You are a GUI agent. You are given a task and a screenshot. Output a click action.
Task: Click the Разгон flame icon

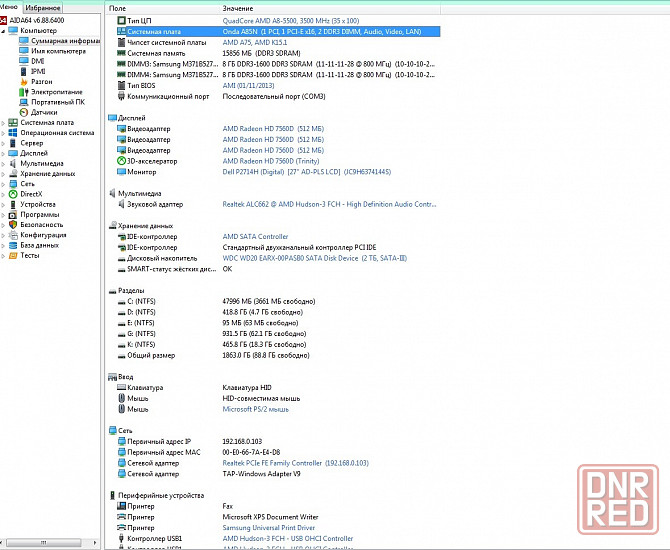point(24,82)
